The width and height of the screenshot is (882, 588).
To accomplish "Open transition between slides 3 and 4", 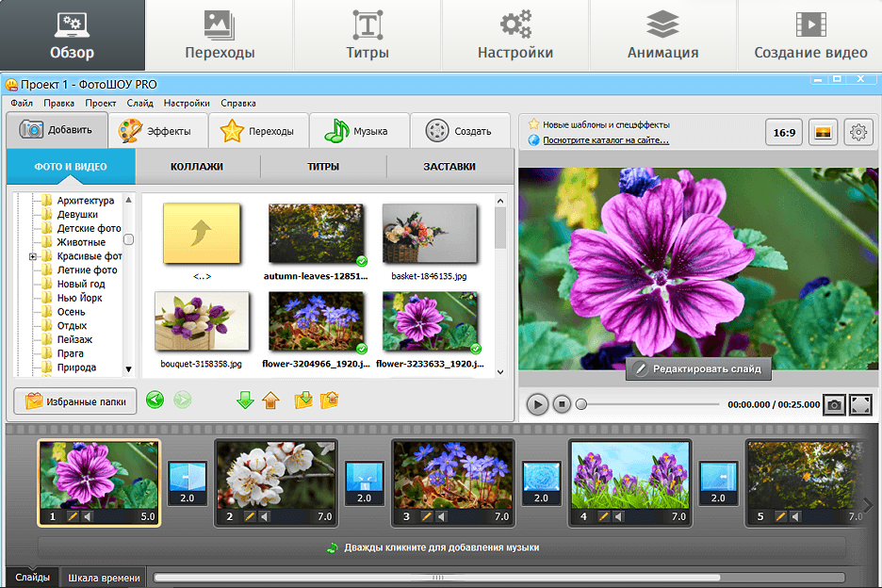I will (541, 483).
